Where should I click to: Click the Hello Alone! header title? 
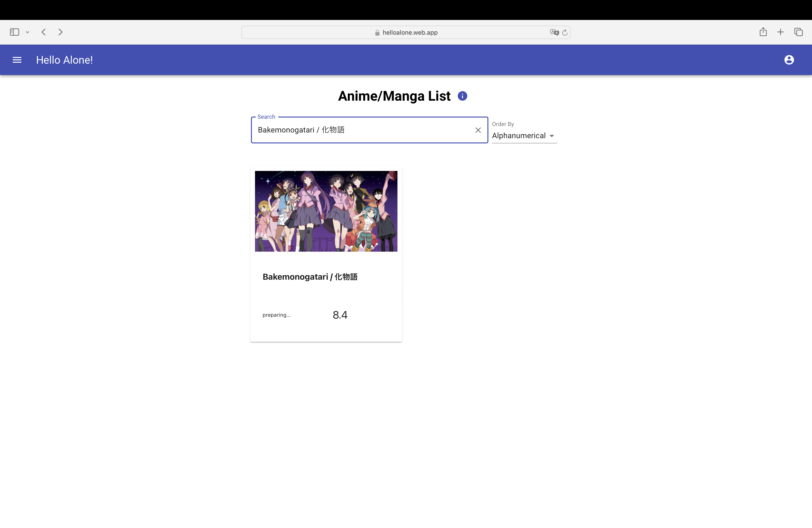[x=65, y=60]
